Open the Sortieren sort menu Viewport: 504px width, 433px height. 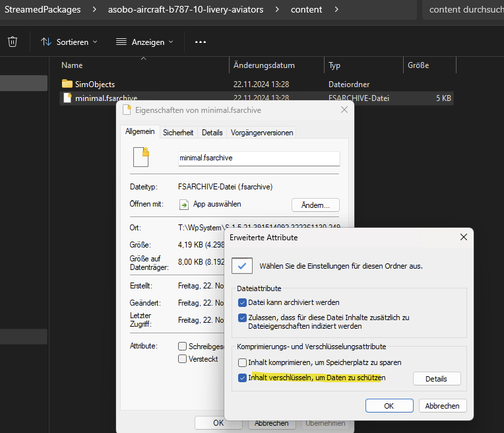pyautogui.click(x=69, y=42)
